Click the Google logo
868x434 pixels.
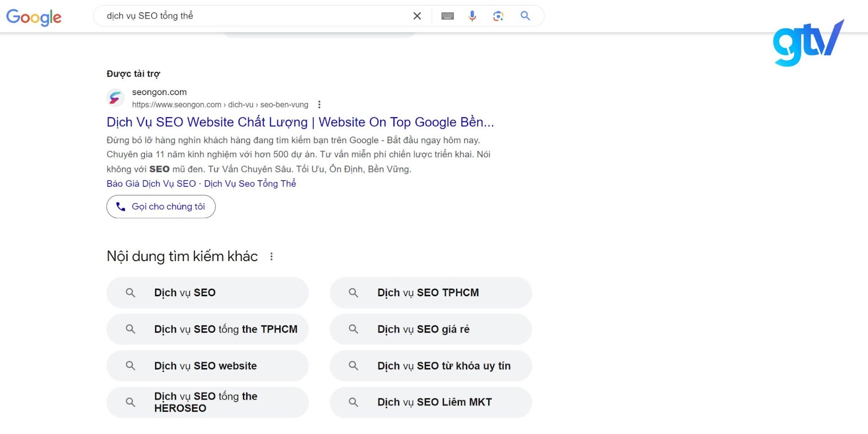click(34, 17)
